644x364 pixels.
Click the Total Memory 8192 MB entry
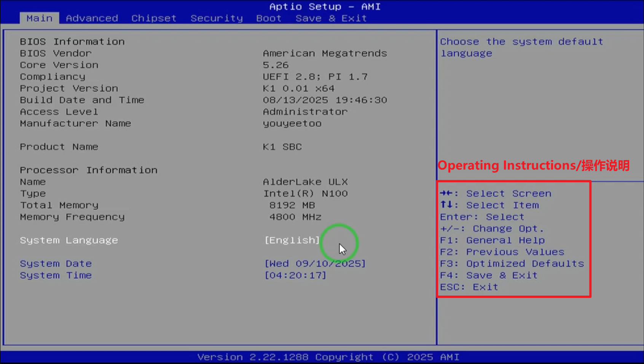(x=292, y=205)
